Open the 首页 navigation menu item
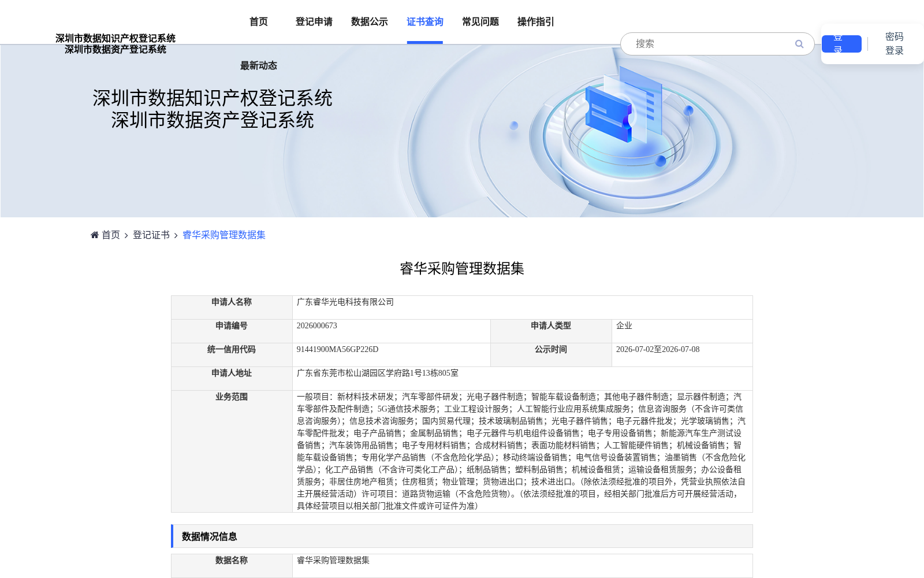The width and height of the screenshot is (924, 578). [x=259, y=22]
